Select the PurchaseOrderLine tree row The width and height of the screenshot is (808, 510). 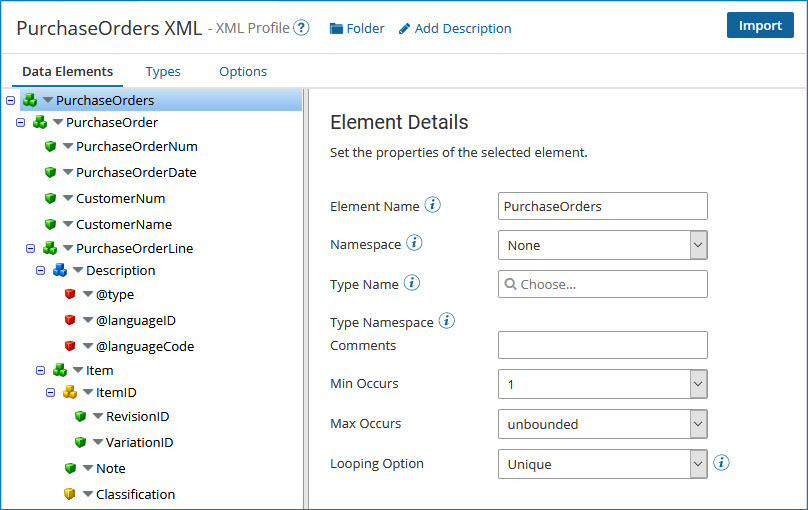134,248
